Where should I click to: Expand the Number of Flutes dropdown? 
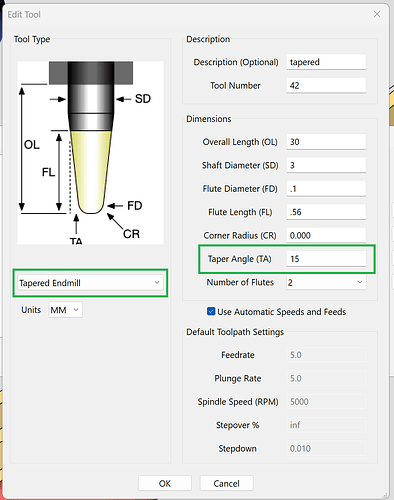[x=326, y=282]
